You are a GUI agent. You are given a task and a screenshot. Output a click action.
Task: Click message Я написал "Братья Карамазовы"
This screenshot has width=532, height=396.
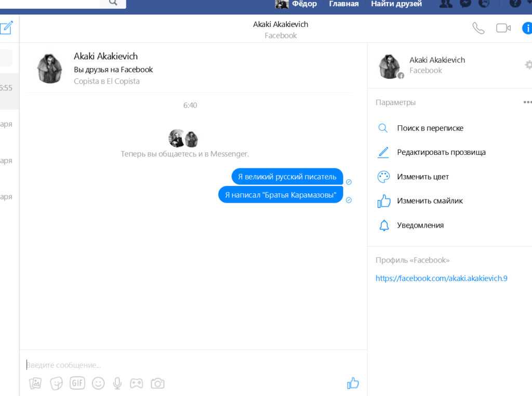click(281, 195)
